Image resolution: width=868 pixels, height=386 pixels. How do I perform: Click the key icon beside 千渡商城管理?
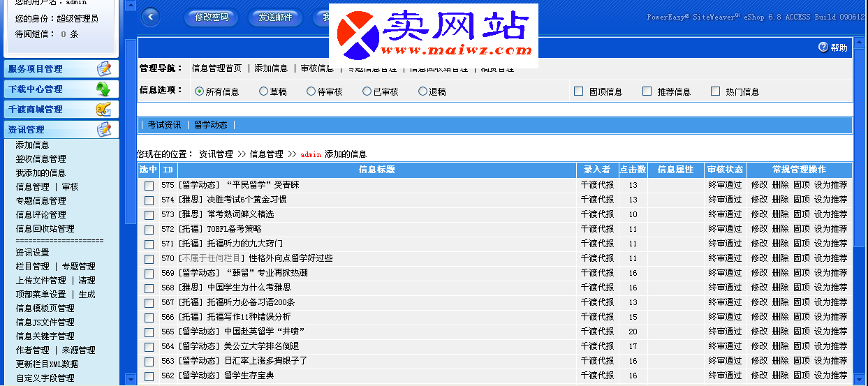click(x=103, y=109)
